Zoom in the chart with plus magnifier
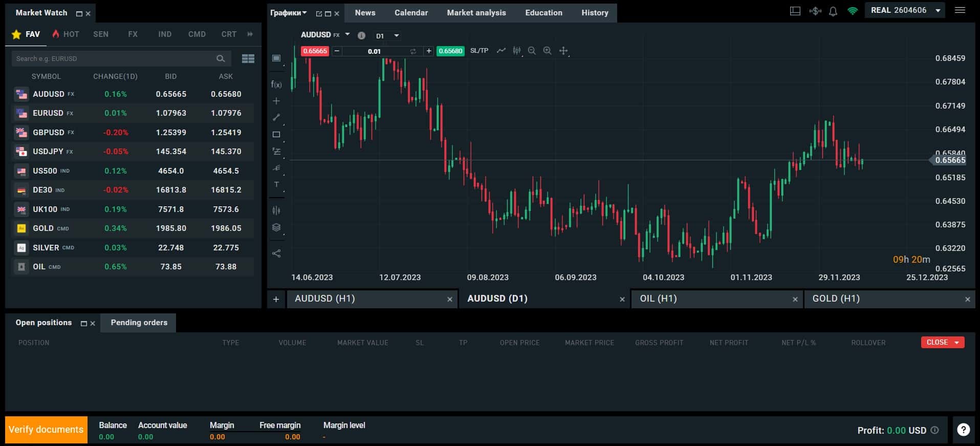The width and height of the screenshot is (980, 446). coord(547,51)
